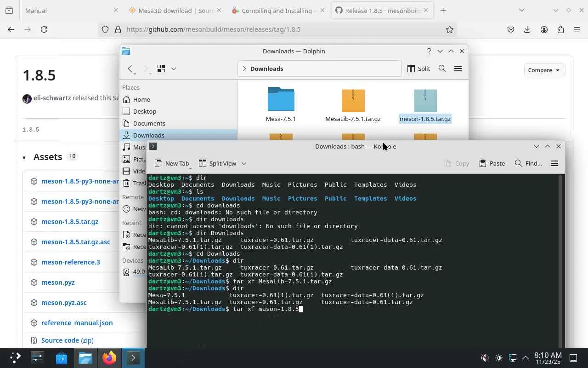Open Dolphin search
588x368 pixels.
(x=442, y=69)
